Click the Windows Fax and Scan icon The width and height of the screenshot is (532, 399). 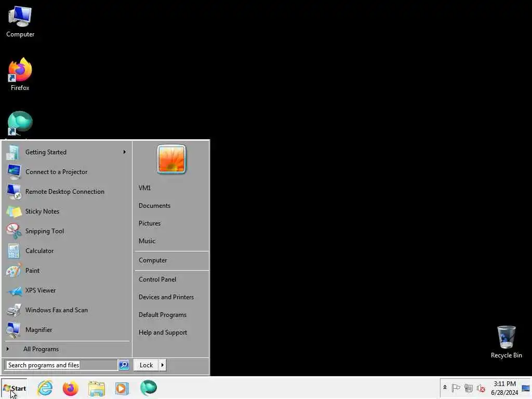tap(14, 310)
